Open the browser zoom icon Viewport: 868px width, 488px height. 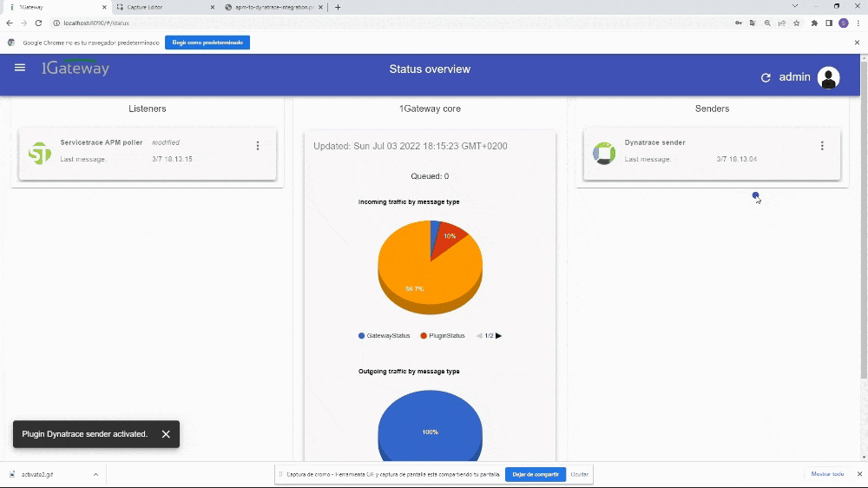point(767,23)
